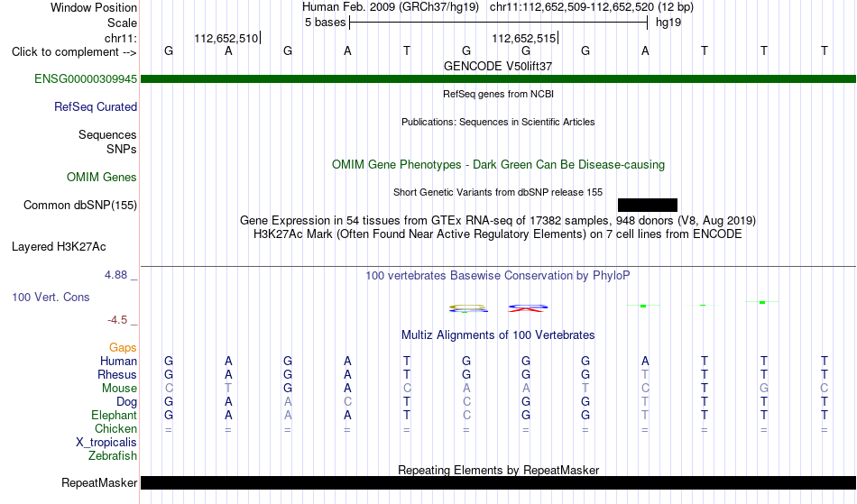The image size is (857, 504).
Task: Click the 4.88 PhyloP upper bound value
Action: [115, 275]
